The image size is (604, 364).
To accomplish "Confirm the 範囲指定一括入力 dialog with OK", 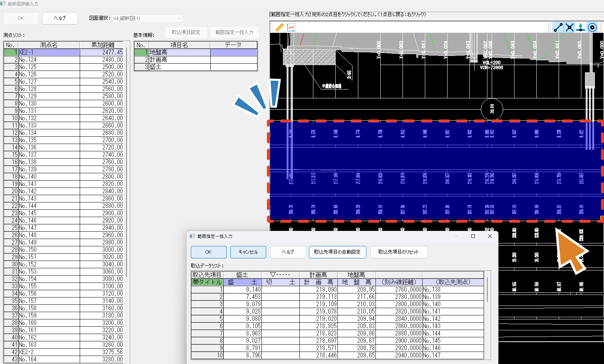I will click(x=208, y=252).
